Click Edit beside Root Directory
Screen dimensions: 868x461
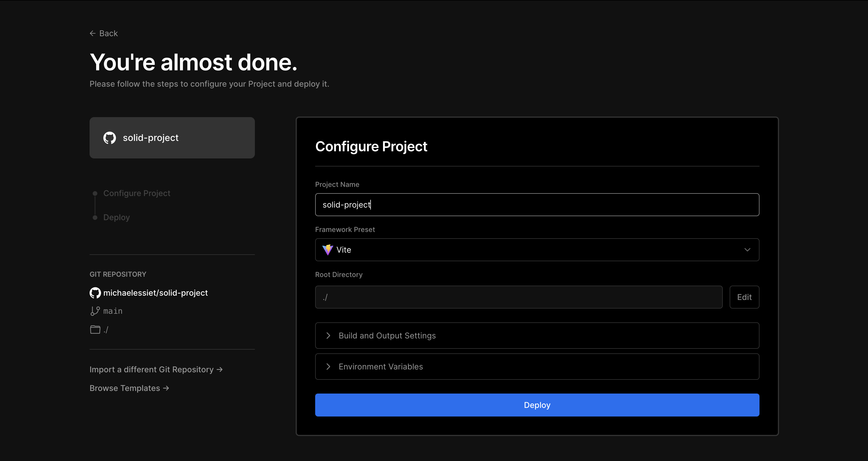tap(744, 297)
